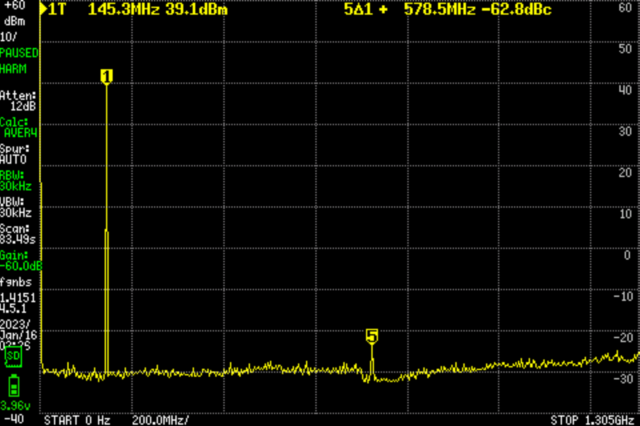Toggle the PAUSED sweep status
This screenshot has width=640, height=426.
(19, 53)
